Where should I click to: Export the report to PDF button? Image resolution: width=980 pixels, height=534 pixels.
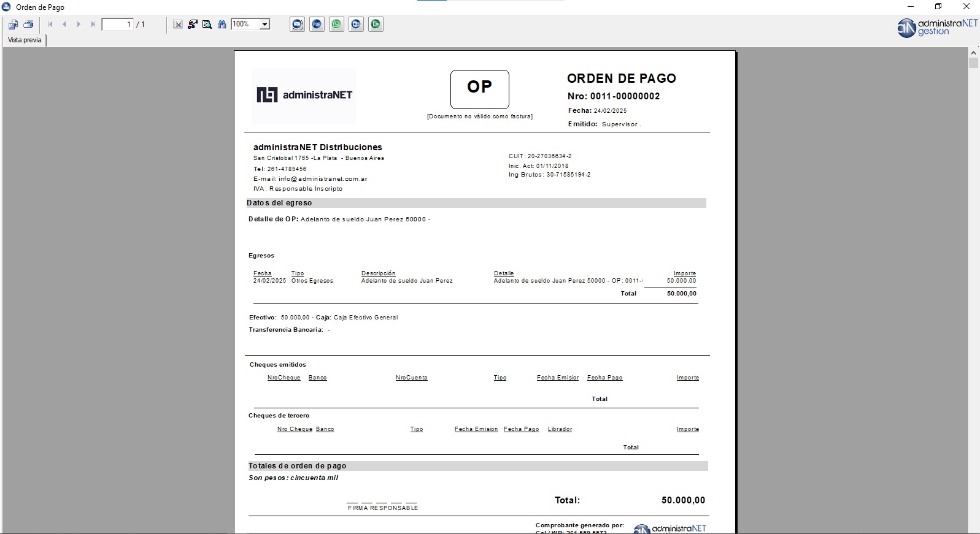(x=317, y=25)
